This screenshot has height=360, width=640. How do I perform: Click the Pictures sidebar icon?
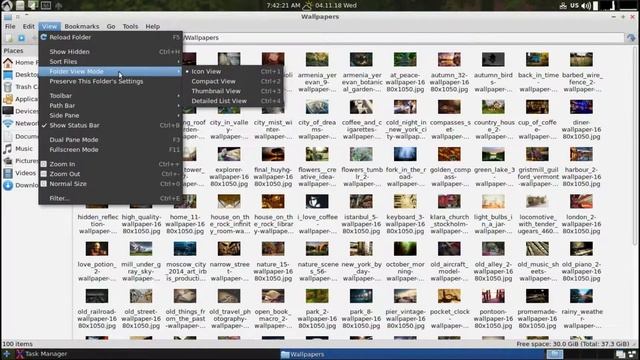(x=8, y=161)
